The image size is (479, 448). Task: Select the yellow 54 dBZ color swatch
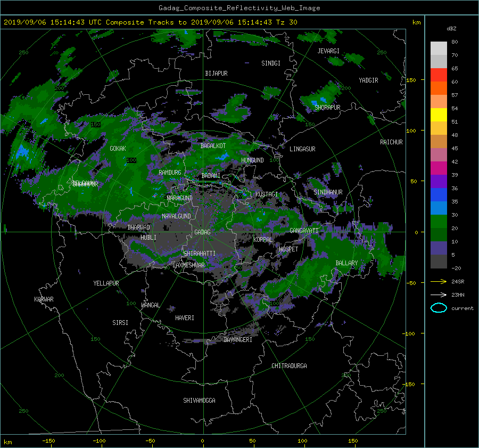439,115
